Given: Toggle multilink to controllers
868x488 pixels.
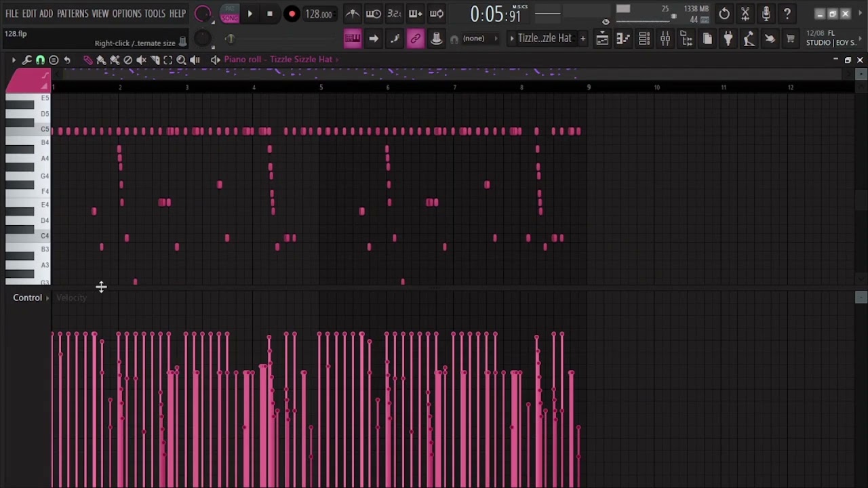Looking at the screenshot, I should pyautogui.click(x=416, y=39).
